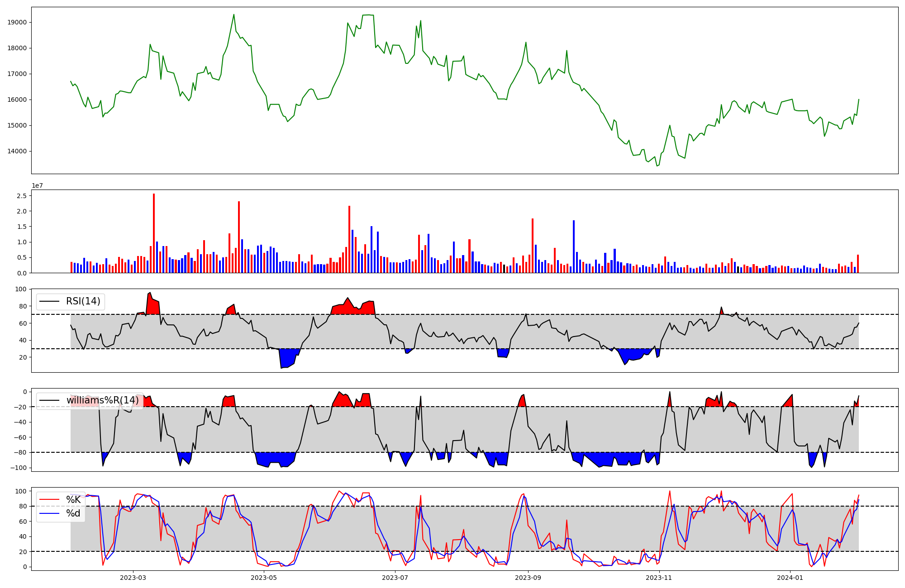905x588 pixels.
Task: Click the %K legend entry
Action: [x=73, y=500]
